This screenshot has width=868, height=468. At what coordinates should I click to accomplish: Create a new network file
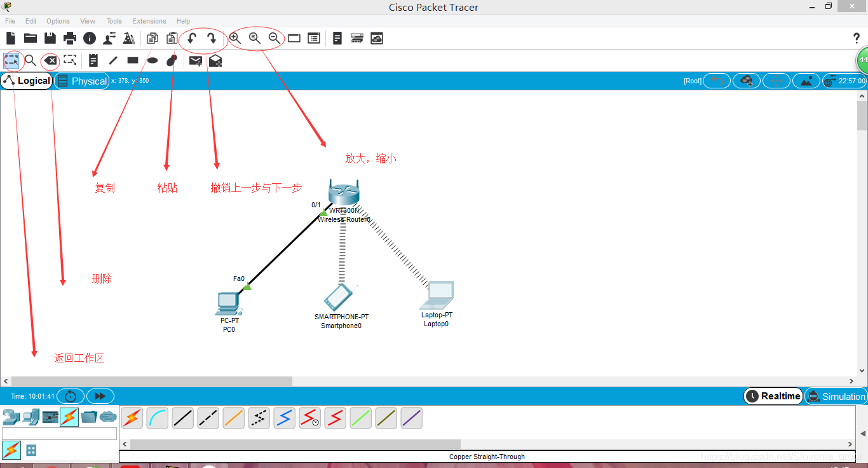[x=11, y=38]
